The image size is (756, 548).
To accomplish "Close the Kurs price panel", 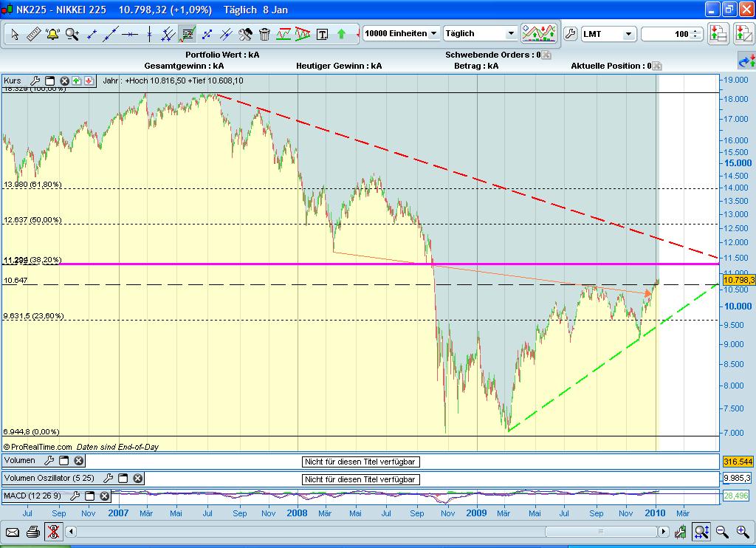I will click(64, 81).
